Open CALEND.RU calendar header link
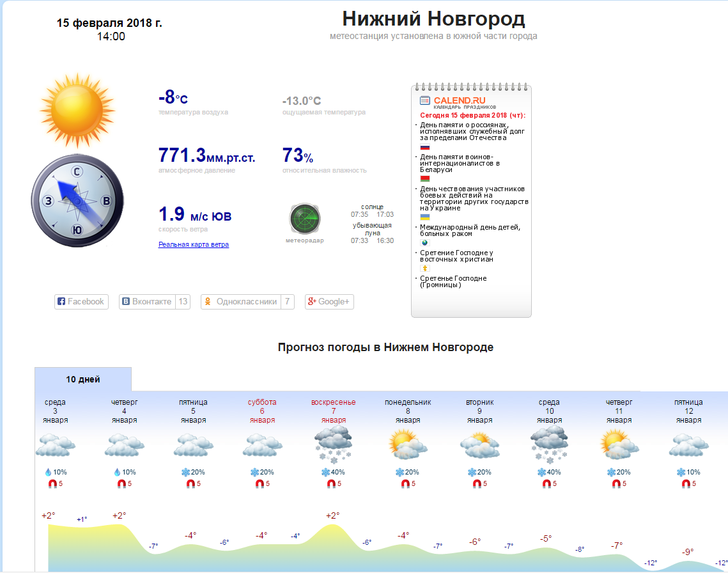Viewport: 728px width, 573px height. coord(459,100)
